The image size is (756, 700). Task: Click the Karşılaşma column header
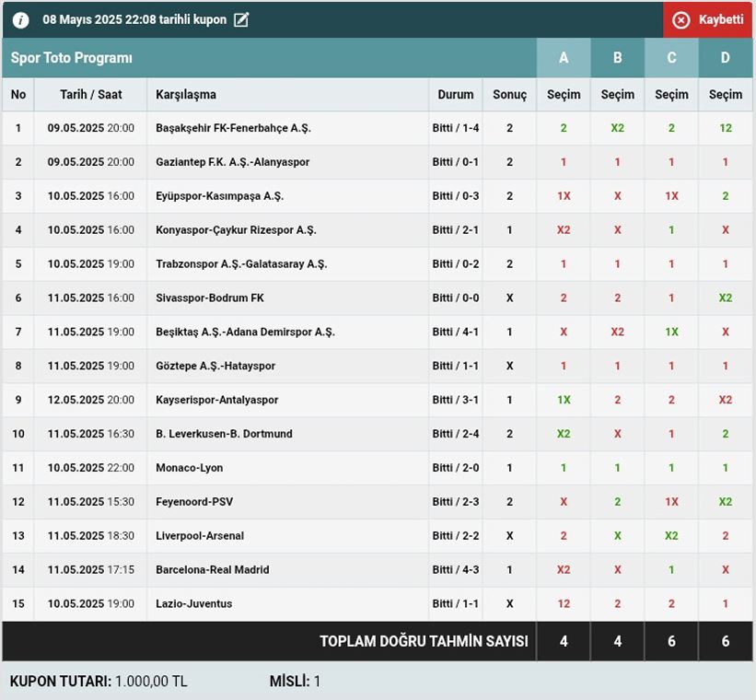pyautogui.click(x=186, y=95)
